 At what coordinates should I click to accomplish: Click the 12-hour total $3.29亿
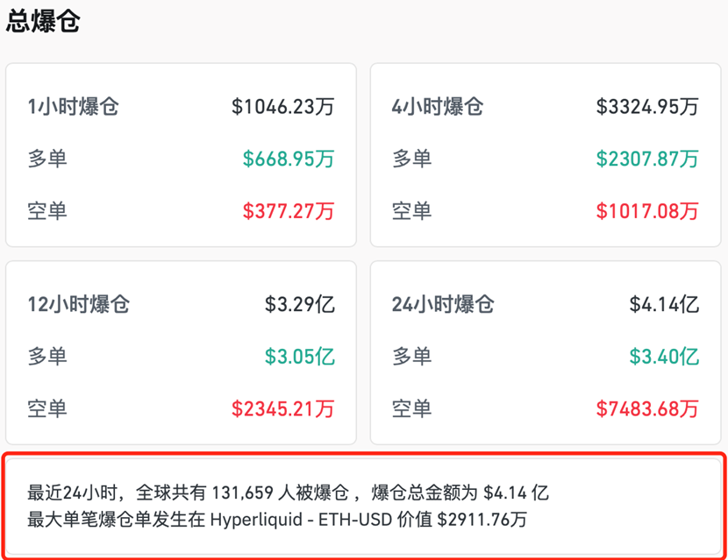pyautogui.click(x=300, y=305)
